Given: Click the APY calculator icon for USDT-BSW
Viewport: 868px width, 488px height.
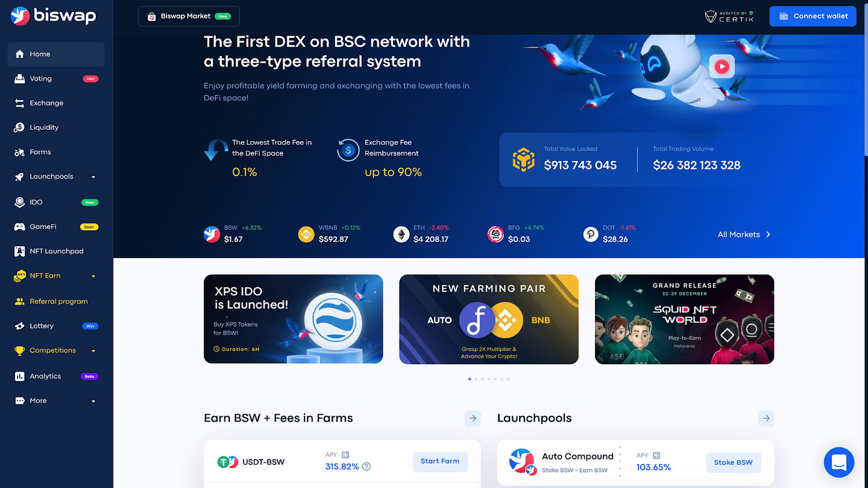Looking at the screenshot, I should pos(345,455).
